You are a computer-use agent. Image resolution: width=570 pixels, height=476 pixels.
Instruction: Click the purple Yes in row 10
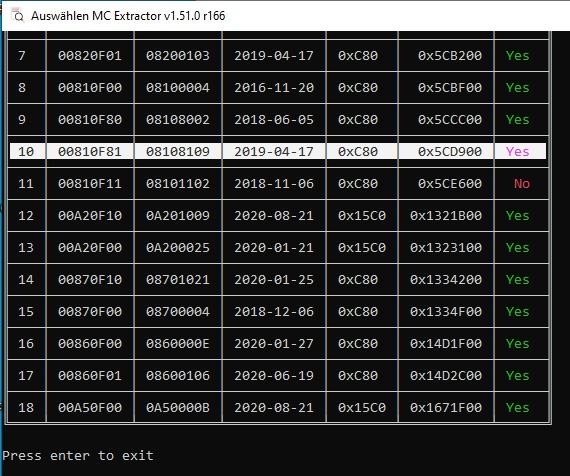[518, 152]
